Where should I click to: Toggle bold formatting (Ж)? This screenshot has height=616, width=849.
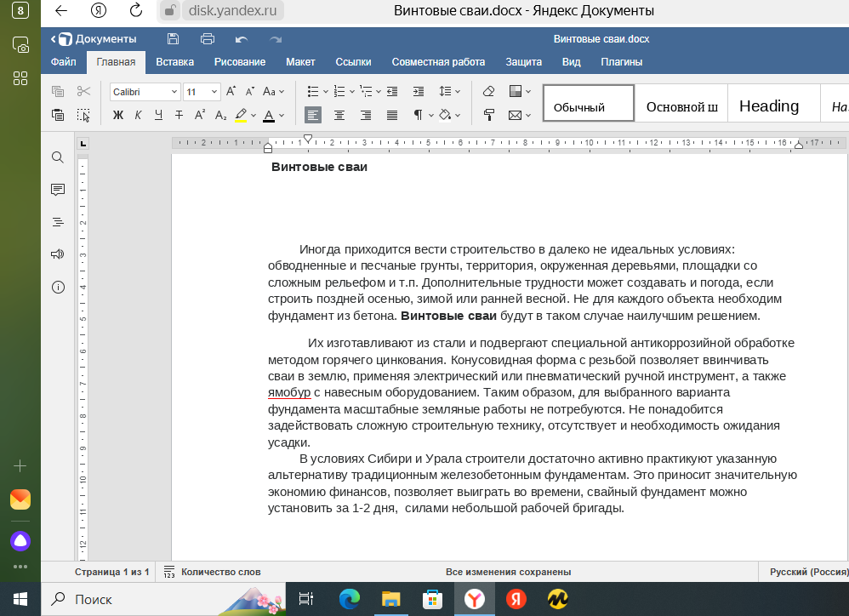point(118,115)
